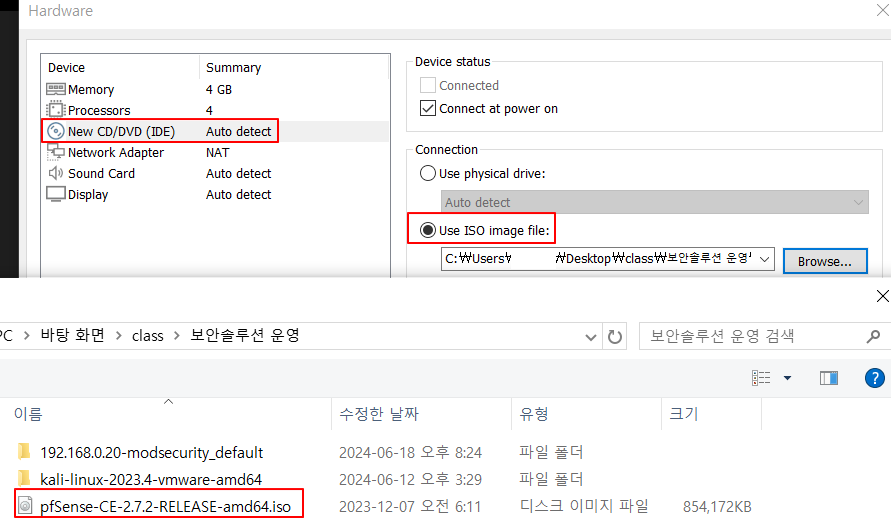Click the Network Adapter icon
Image resolution: width=891 pixels, height=530 pixels.
point(56,152)
